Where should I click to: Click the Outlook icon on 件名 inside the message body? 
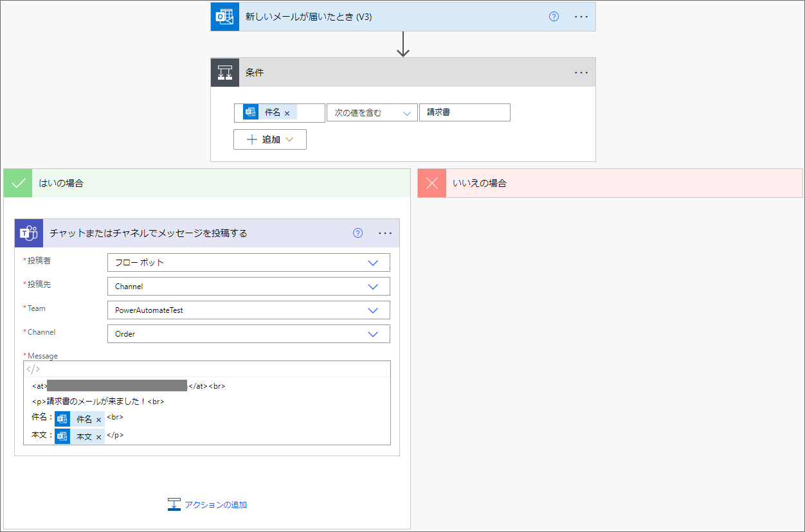tap(62, 418)
